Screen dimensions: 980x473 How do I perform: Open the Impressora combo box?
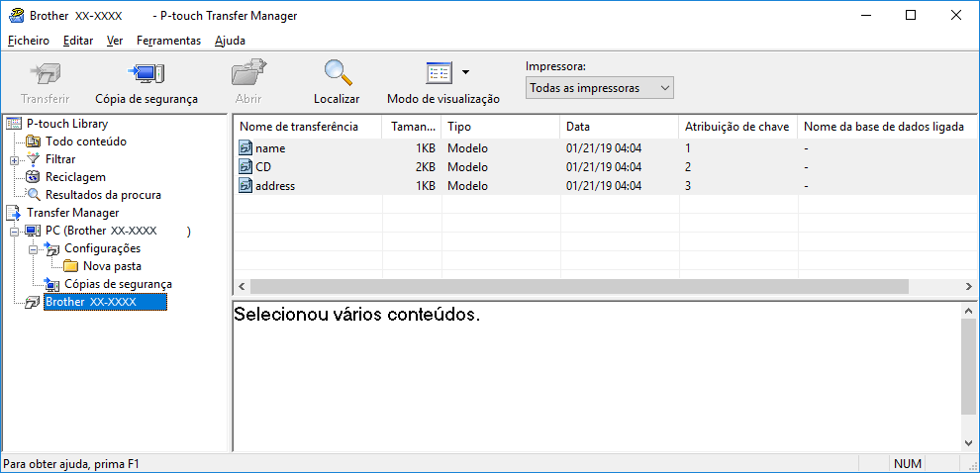[x=599, y=88]
